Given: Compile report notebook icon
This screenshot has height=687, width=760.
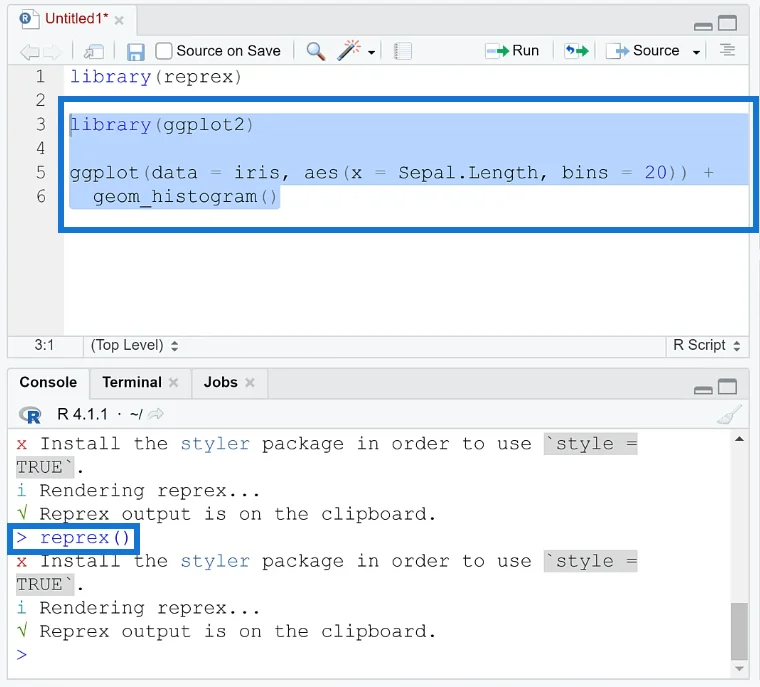Looking at the screenshot, I should (x=402, y=51).
